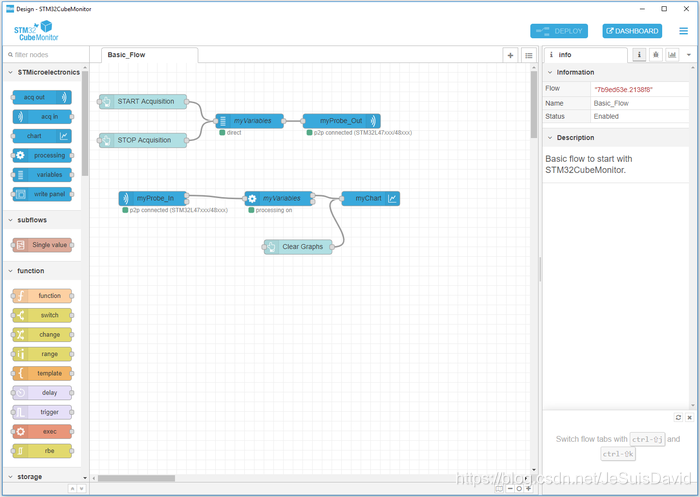Select the myProbe_Out node

(342, 121)
